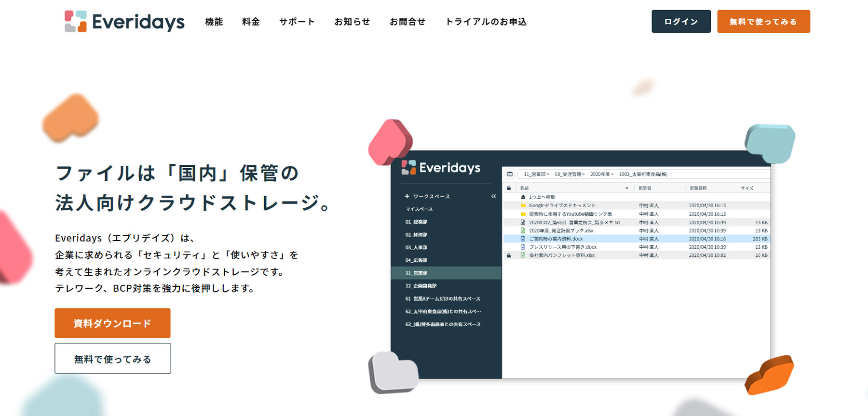Click the 11_営業部 breadcrumb segment
The height and width of the screenshot is (416, 868).
tap(535, 174)
